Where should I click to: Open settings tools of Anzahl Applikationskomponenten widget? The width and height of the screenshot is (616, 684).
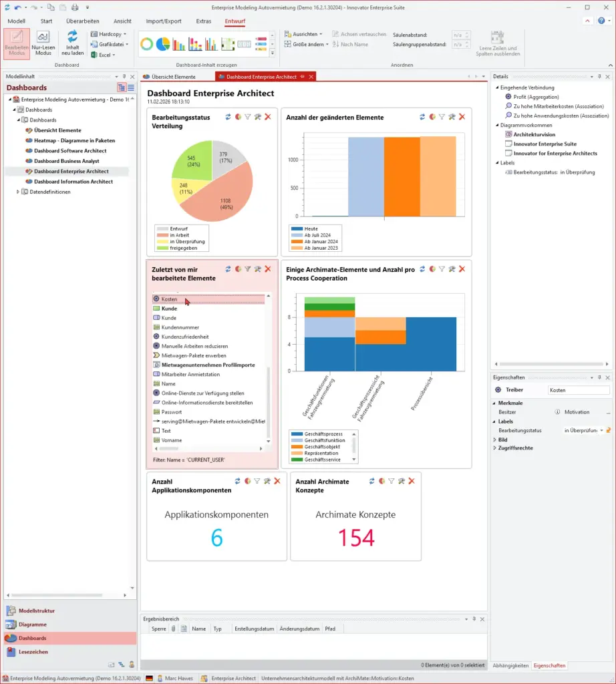click(267, 481)
